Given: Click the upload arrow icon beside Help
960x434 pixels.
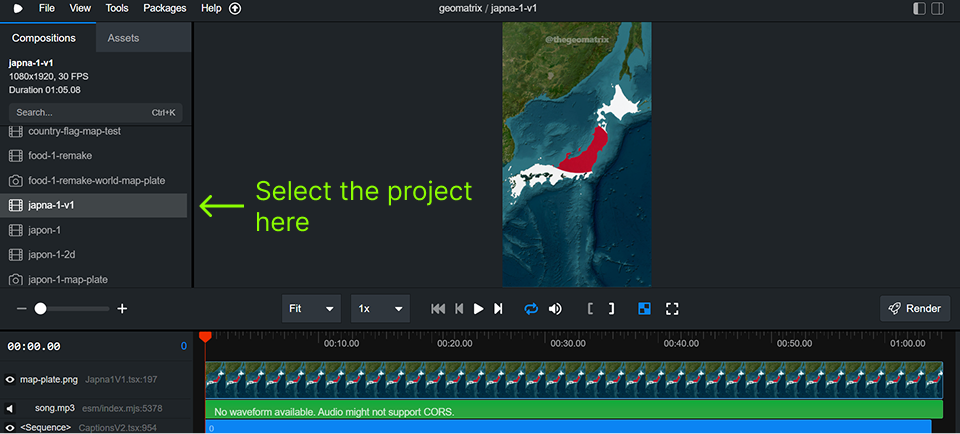Looking at the screenshot, I should click(235, 9).
